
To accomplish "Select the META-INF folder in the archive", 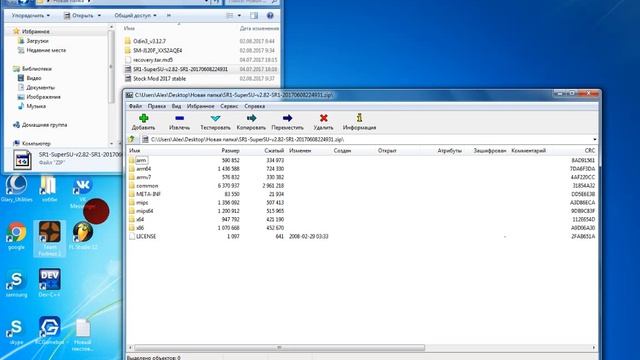I will (x=148, y=194).
